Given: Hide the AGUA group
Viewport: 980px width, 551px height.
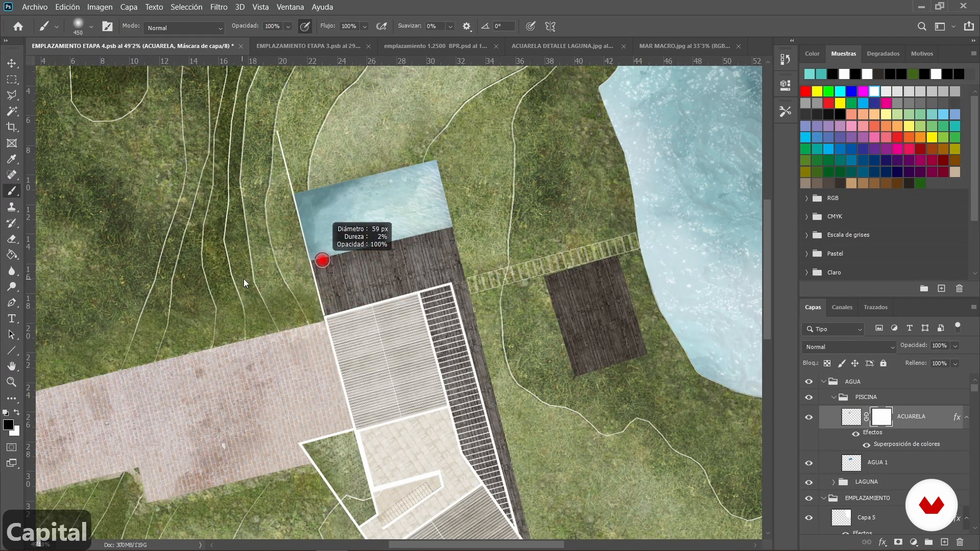Looking at the screenshot, I should click(x=809, y=382).
